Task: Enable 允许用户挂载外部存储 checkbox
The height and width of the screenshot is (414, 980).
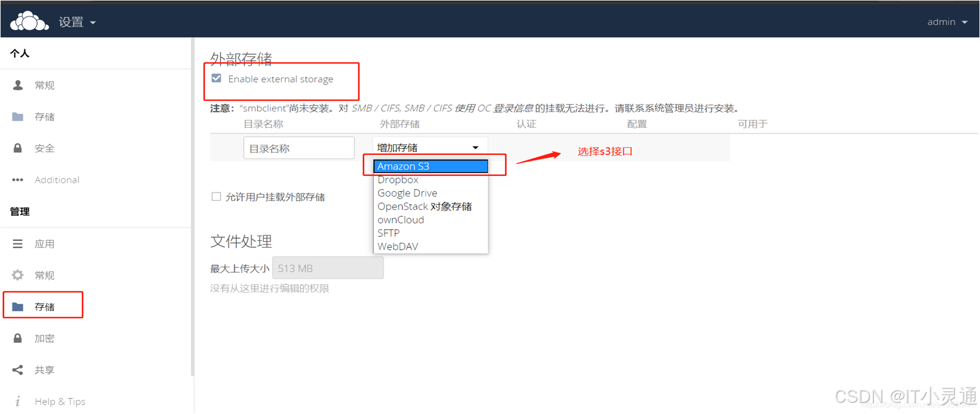Action: click(216, 197)
